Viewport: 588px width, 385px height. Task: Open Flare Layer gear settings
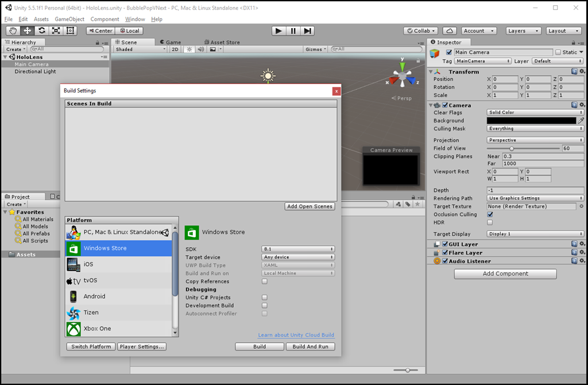582,252
